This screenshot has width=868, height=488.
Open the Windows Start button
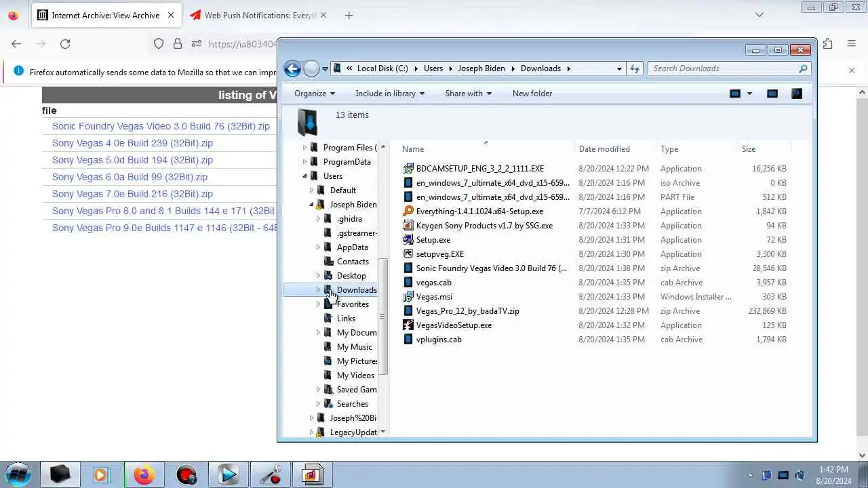coord(18,474)
